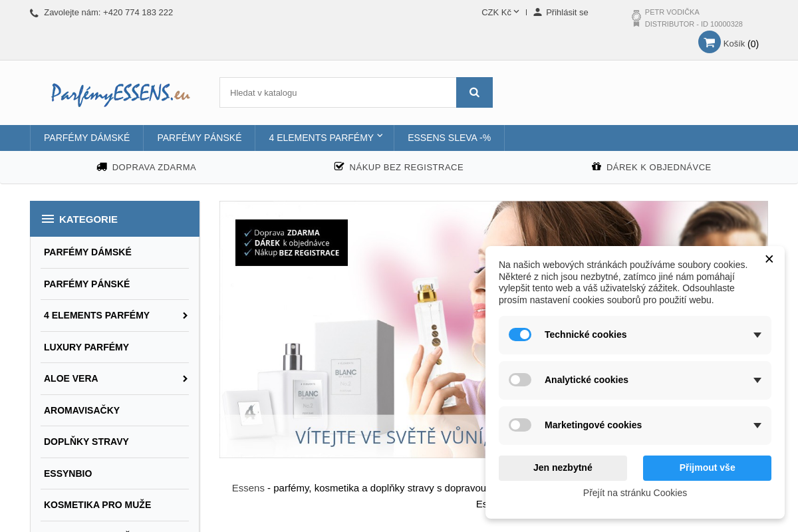
Task: Expand Technické cookies details arrow
Action: pyautogui.click(x=757, y=335)
